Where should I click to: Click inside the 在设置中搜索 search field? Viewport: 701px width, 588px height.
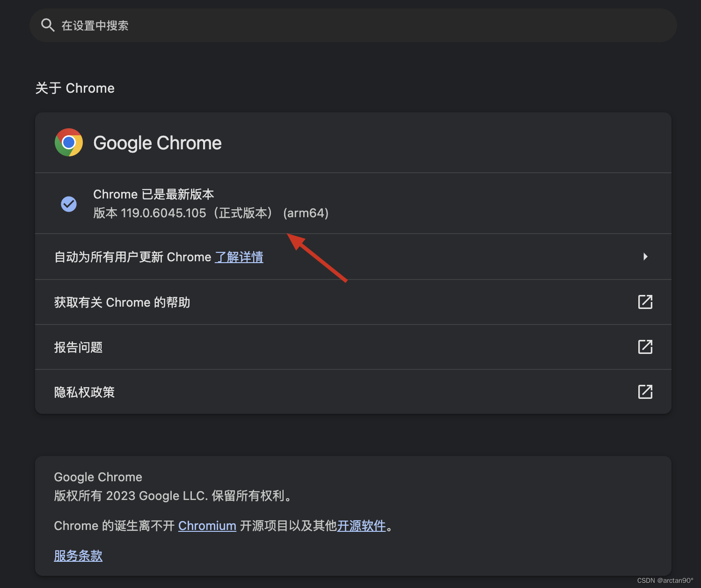coord(187,25)
